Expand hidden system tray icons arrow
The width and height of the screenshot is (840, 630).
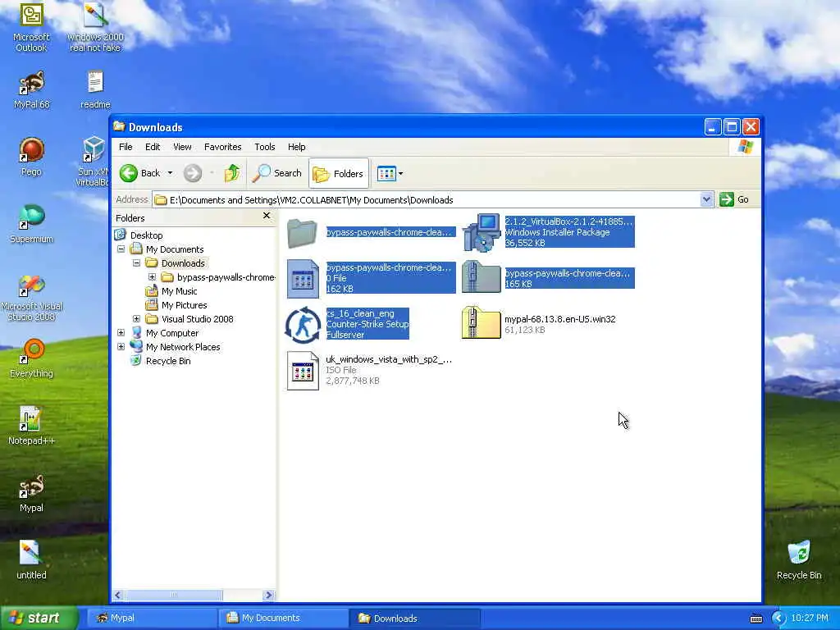click(x=778, y=619)
